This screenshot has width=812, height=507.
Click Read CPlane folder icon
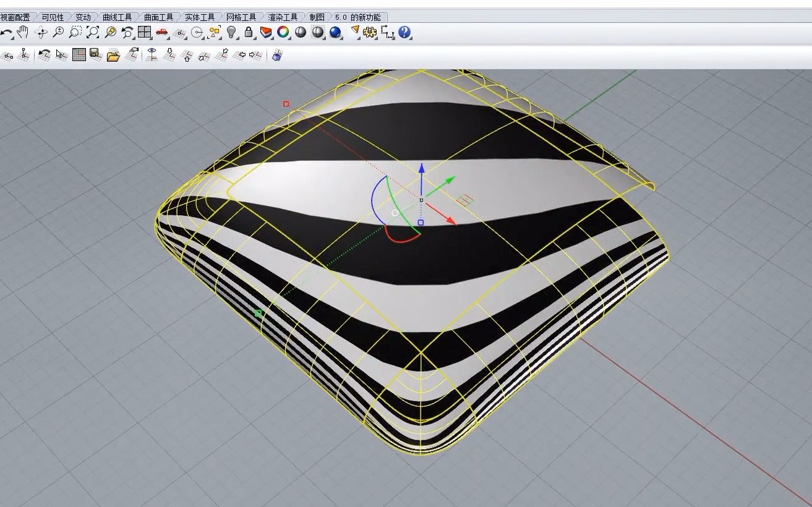pos(113,56)
